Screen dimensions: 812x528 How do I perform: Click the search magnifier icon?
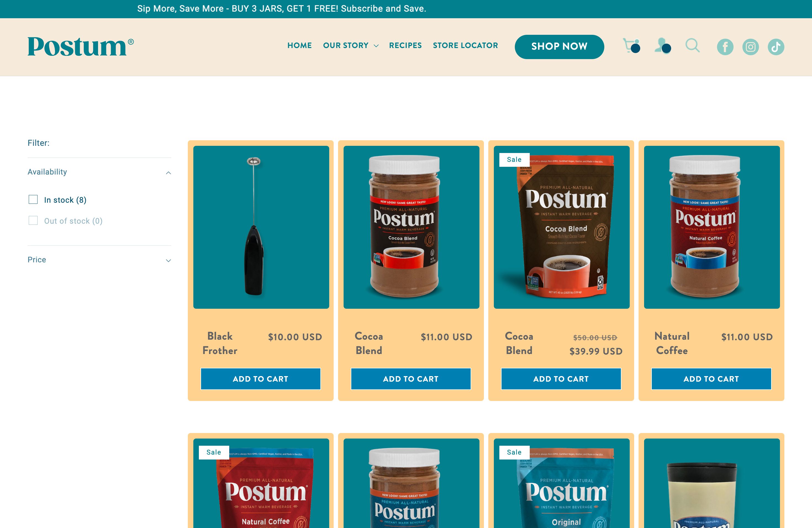click(x=693, y=45)
